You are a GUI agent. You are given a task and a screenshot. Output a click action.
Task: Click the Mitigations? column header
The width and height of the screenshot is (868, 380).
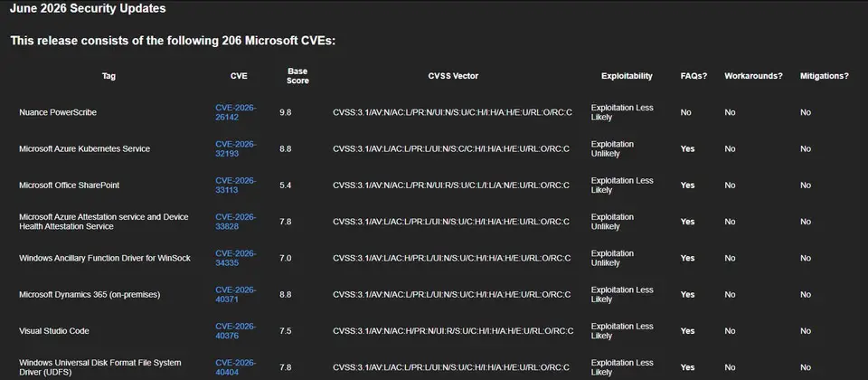pos(825,76)
